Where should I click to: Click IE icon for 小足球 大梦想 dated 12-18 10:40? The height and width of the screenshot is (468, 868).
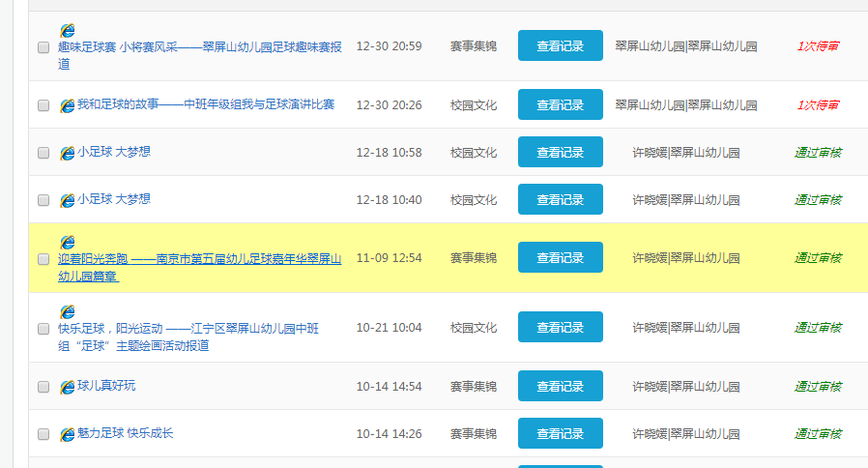pyautogui.click(x=67, y=200)
